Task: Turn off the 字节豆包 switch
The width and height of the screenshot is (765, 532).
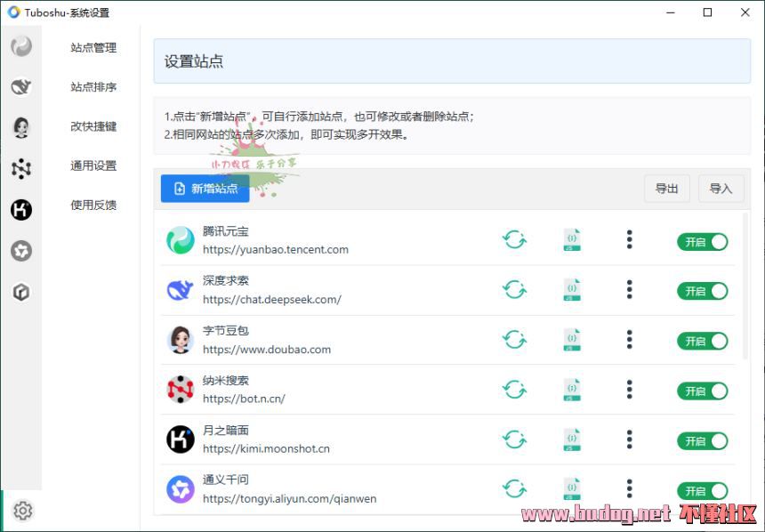Action: pos(702,341)
